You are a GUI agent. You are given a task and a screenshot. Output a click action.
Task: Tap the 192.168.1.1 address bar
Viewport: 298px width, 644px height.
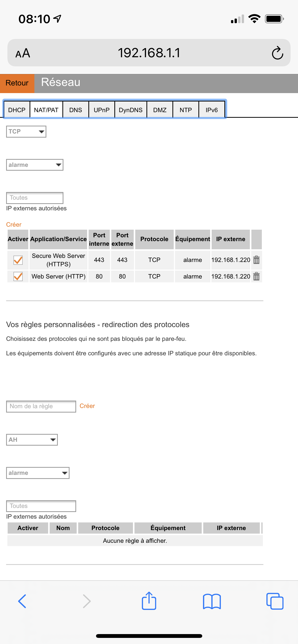click(149, 53)
